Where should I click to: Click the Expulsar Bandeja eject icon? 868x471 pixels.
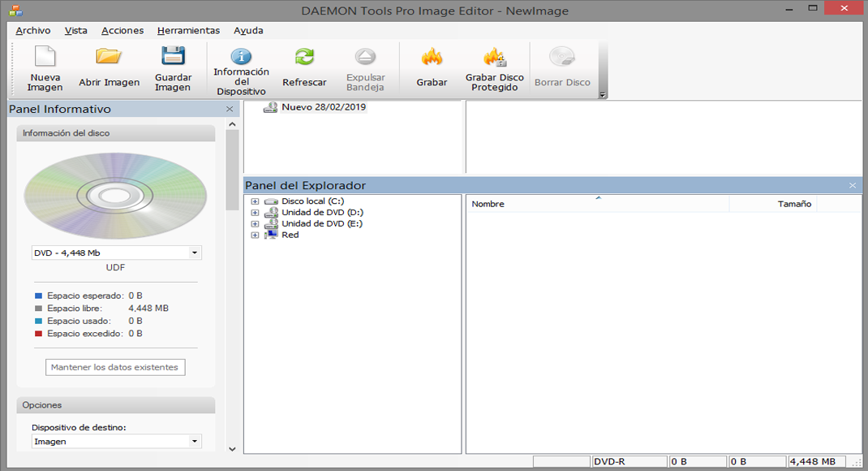[x=365, y=56]
